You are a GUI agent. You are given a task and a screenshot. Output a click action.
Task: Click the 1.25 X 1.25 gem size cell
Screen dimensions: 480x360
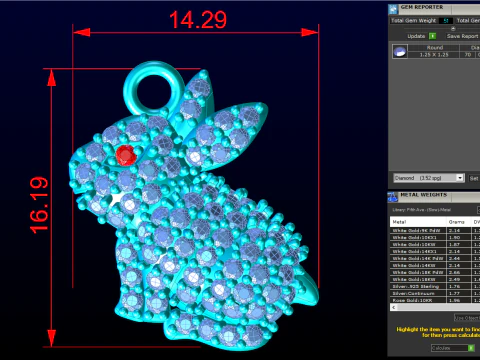click(x=434, y=55)
